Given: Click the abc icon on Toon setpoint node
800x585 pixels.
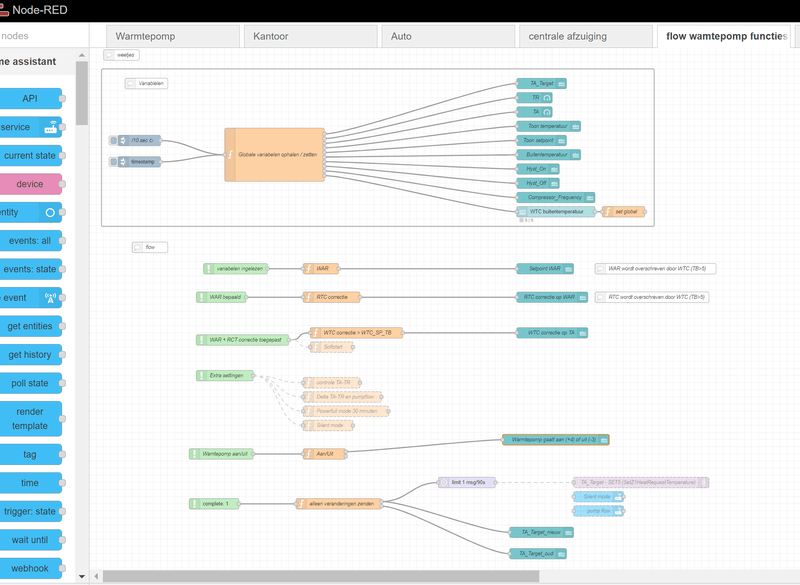Looking at the screenshot, I should tap(561, 140).
